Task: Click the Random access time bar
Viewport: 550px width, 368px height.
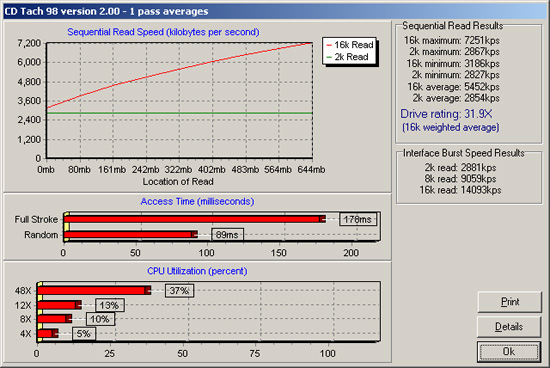Action: click(x=130, y=234)
